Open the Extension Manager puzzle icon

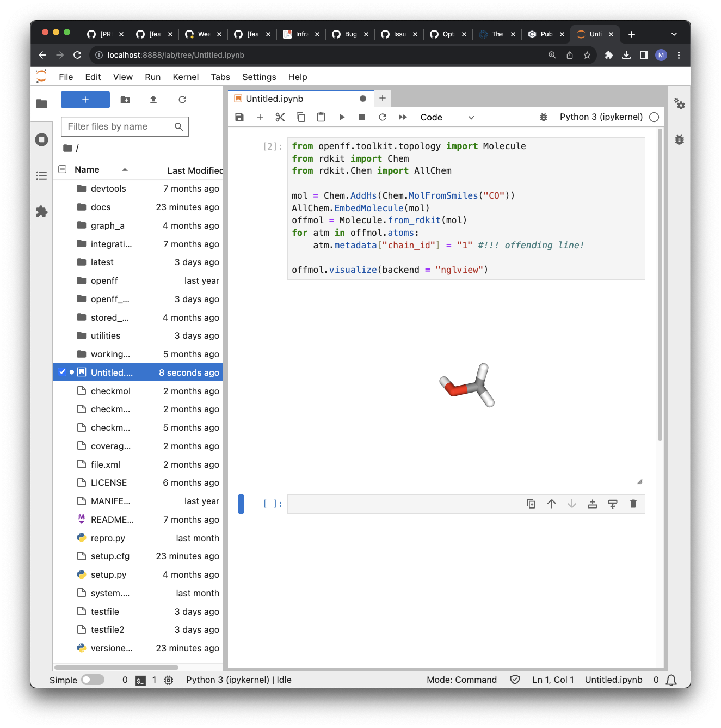pos(42,212)
